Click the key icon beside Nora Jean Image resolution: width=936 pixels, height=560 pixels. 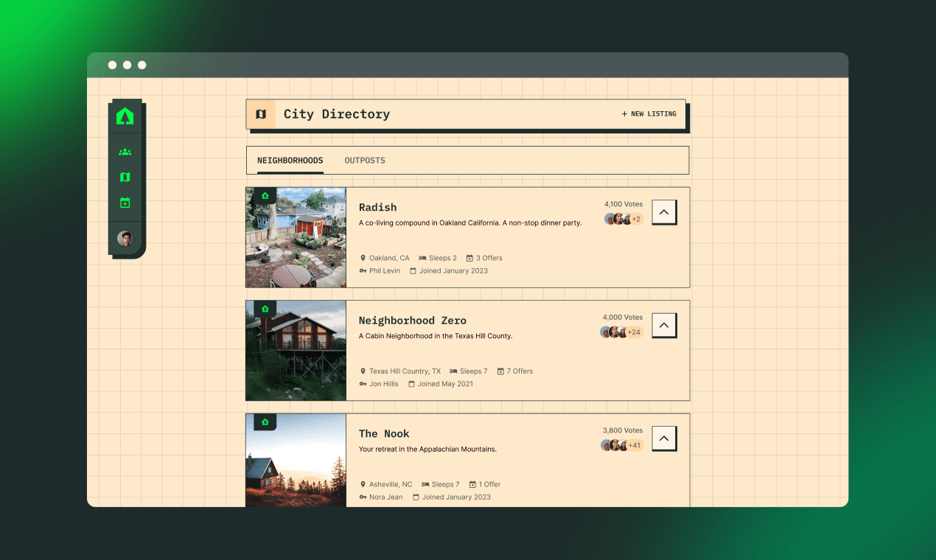click(x=363, y=497)
